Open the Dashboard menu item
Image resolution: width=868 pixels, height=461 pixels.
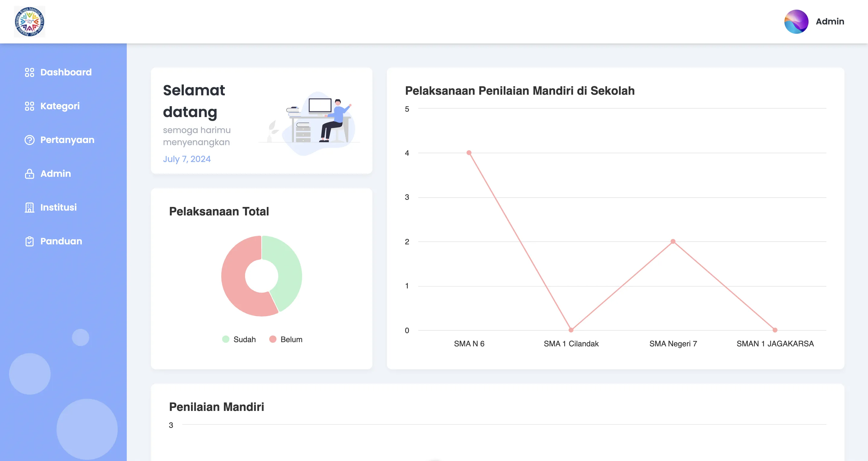[66, 72]
